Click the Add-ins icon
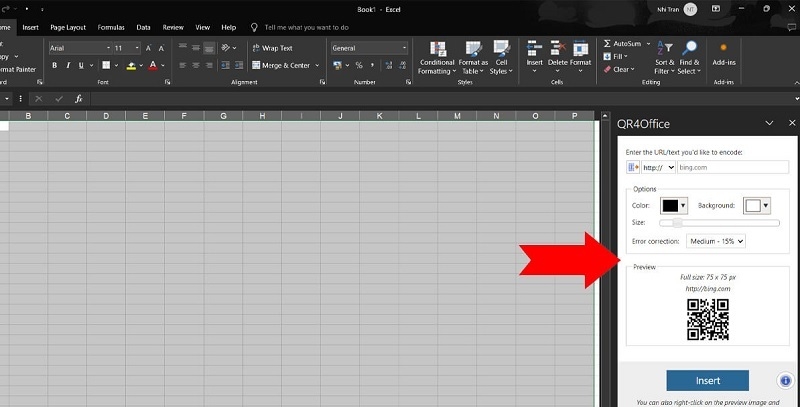The height and width of the screenshot is (407, 800). coord(723,48)
